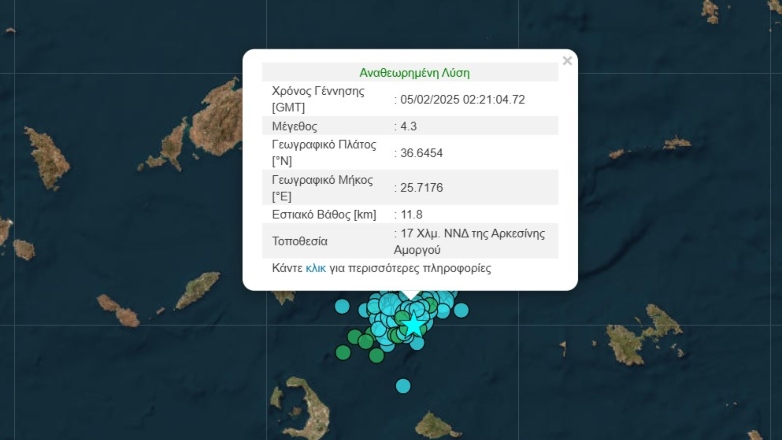Click the isolated blue circle south of cluster
The height and width of the screenshot is (440, 782).
(402, 386)
